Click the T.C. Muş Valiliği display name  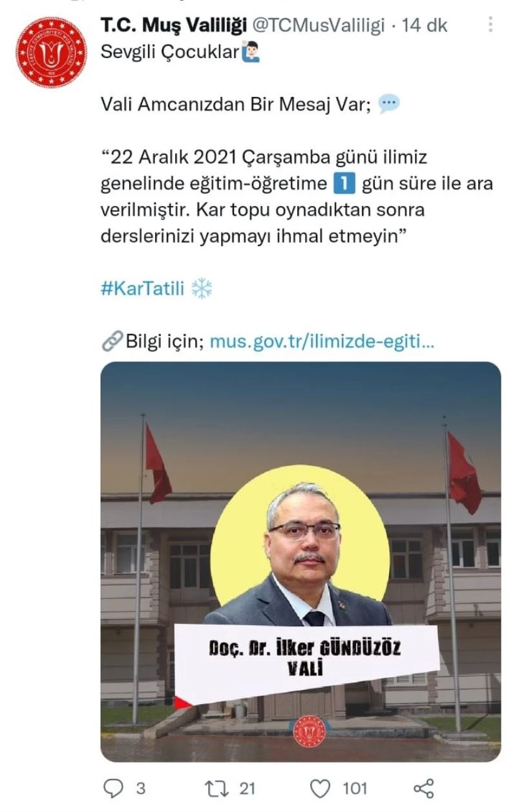coord(174,26)
